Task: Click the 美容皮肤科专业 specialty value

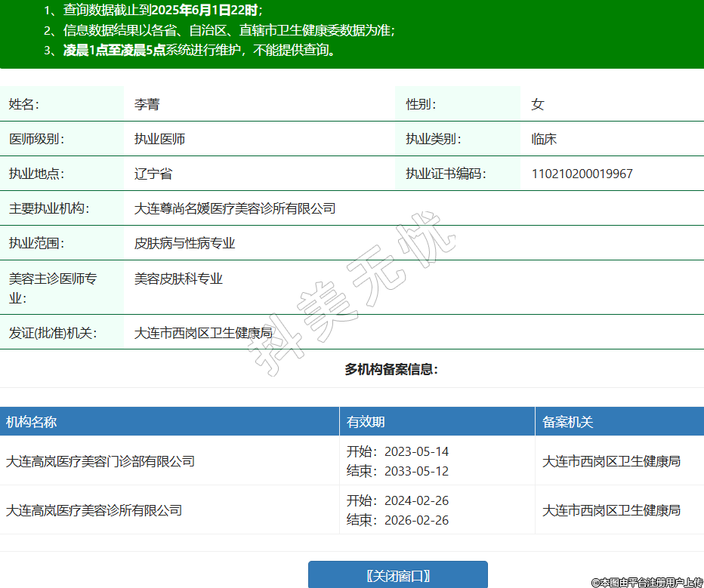Action: 178,279
